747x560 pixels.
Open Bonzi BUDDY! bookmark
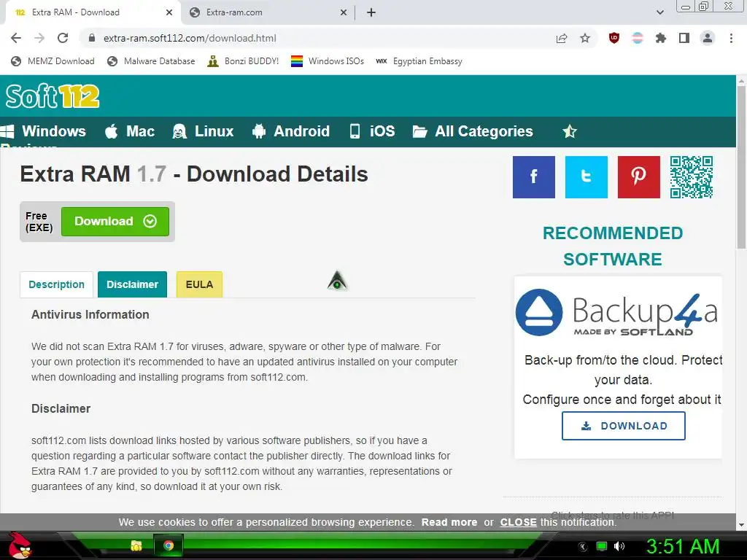[x=243, y=61]
